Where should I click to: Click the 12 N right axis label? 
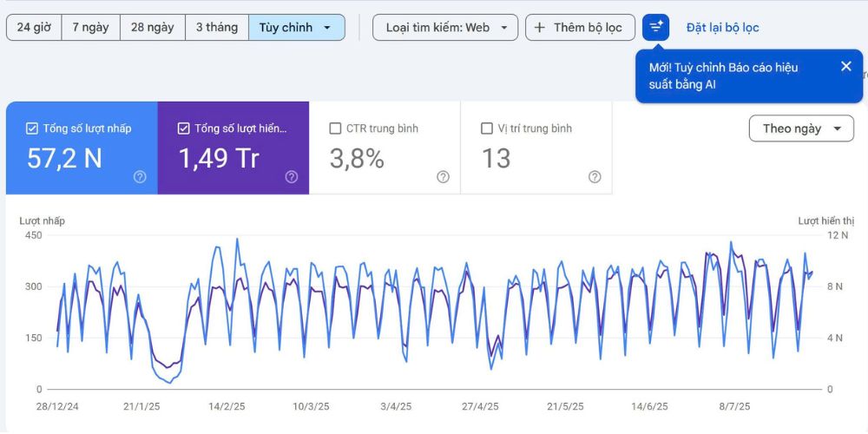coord(838,235)
